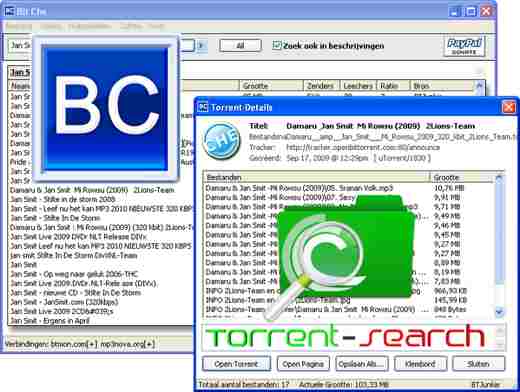The height and width of the screenshot is (392, 520).
Task: Select 'Jan Smit - Op weg naar geluk 2006-THC'
Action: tap(74, 274)
